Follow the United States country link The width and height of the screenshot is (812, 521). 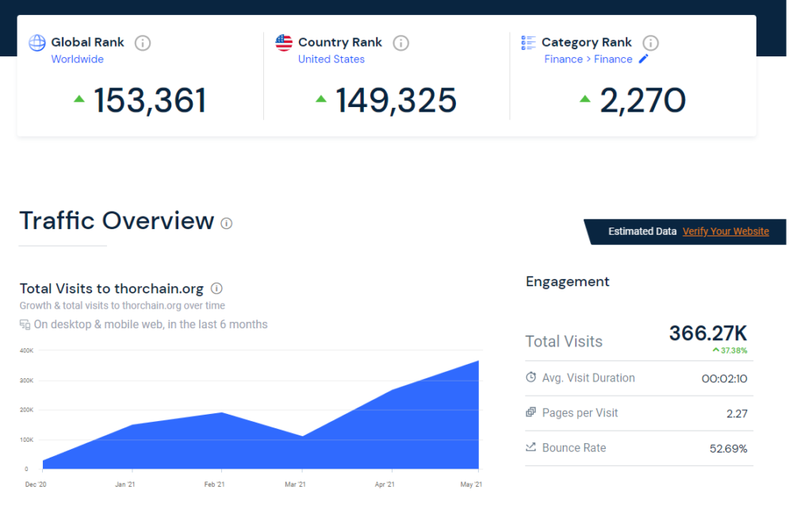click(331, 59)
